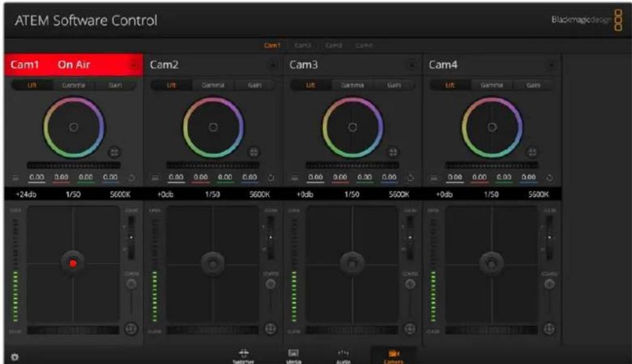Screen dimensions: 632x364
Task: Click the Cam3 color wheel center
Action: tap(353, 127)
